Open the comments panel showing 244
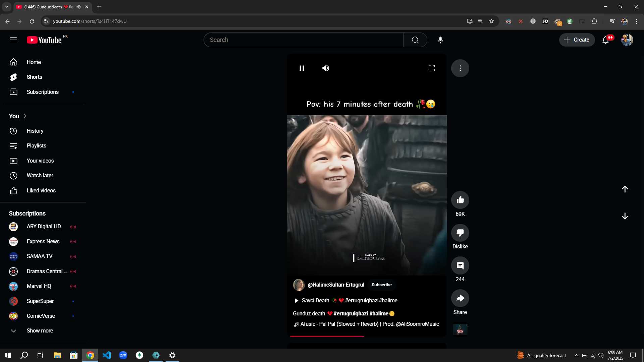The image size is (644, 362). click(460, 265)
